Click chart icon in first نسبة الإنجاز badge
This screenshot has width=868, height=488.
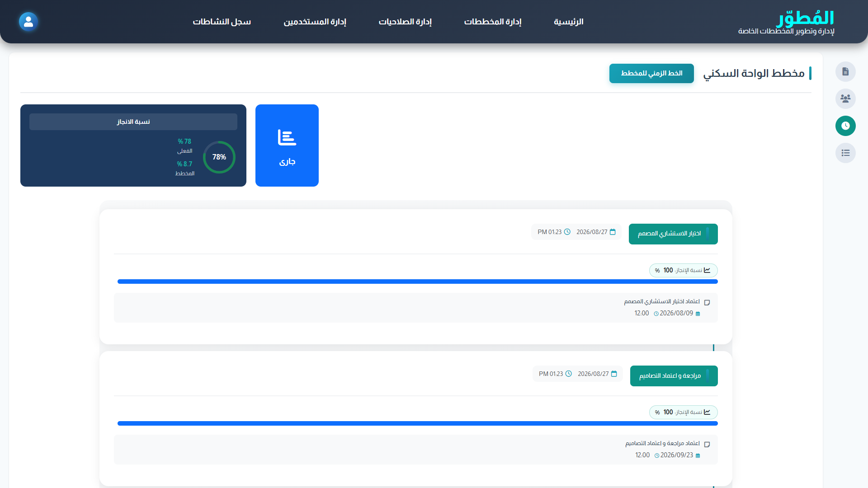[x=707, y=270]
